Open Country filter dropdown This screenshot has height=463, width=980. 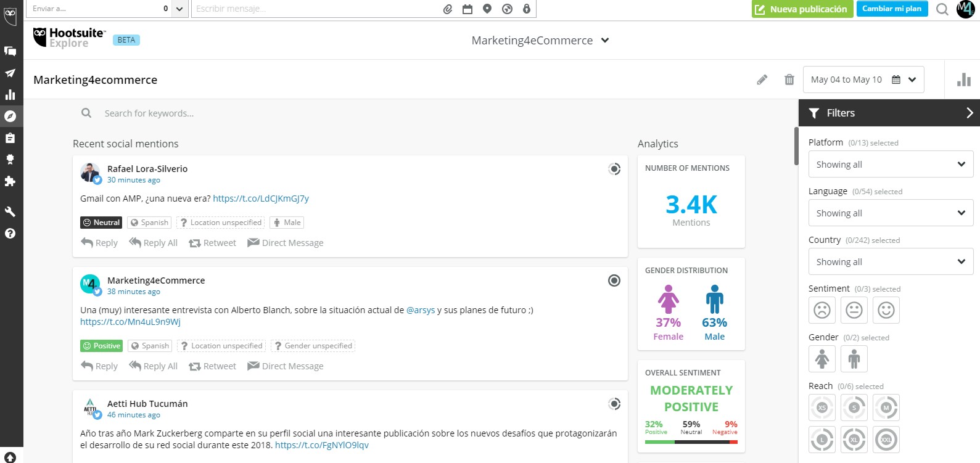[891, 261]
